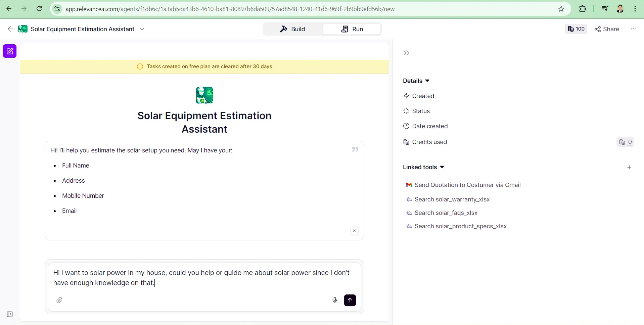Dismiss the greeting message with the X
The height and width of the screenshot is (325, 644).
point(354,231)
